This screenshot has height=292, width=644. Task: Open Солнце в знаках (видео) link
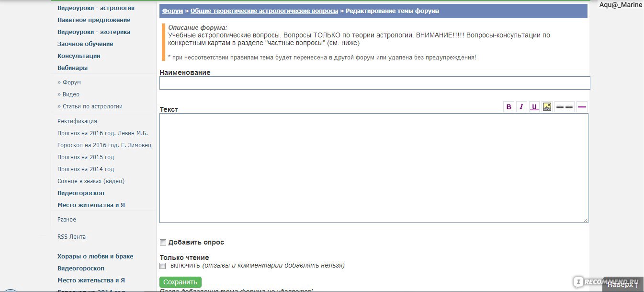(x=91, y=181)
